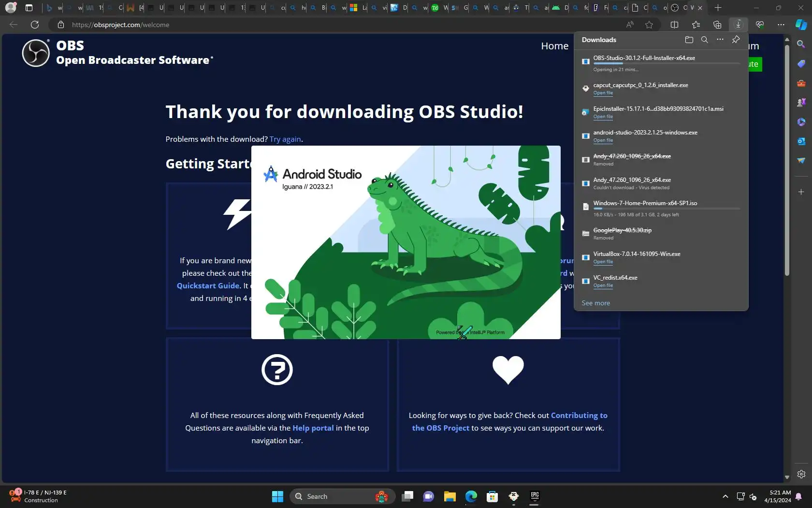The height and width of the screenshot is (508, 812).
Task: Open the Favorites list
Action: pos(696,25)
